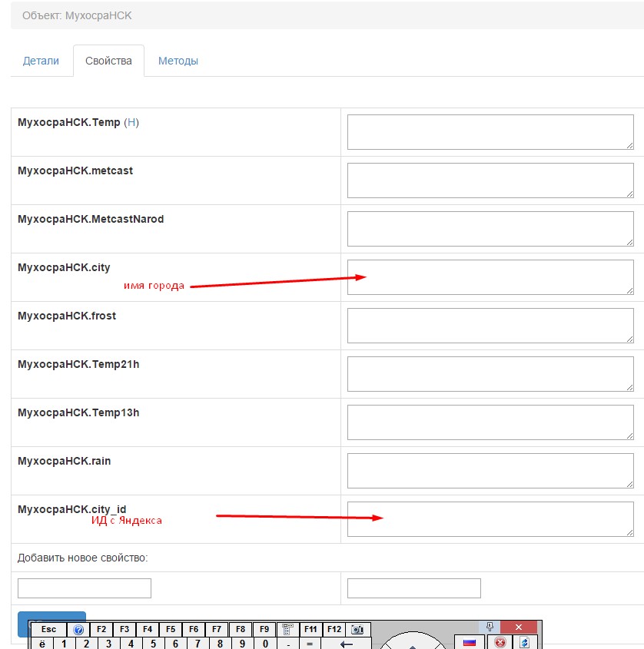Click the F8 key on on-screen keyboard
Viewport: 644px width, 649px height.
[241, 630]
